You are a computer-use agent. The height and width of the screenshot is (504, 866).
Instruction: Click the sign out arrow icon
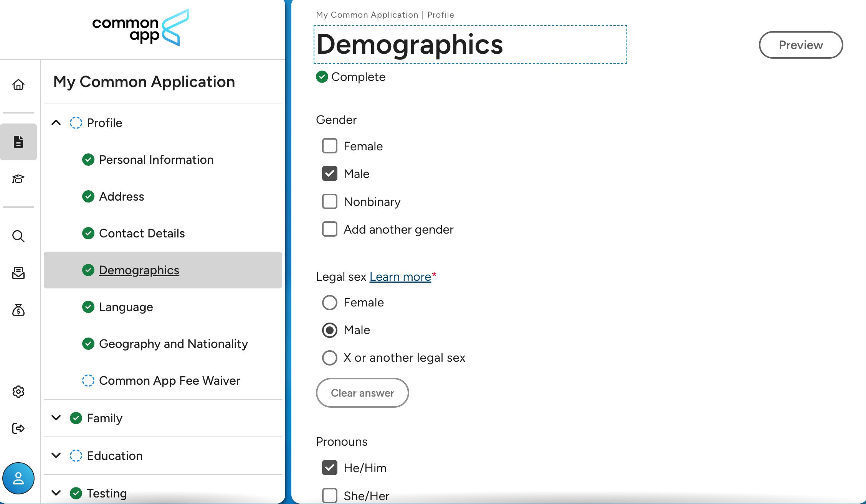(x=18, y=428)
